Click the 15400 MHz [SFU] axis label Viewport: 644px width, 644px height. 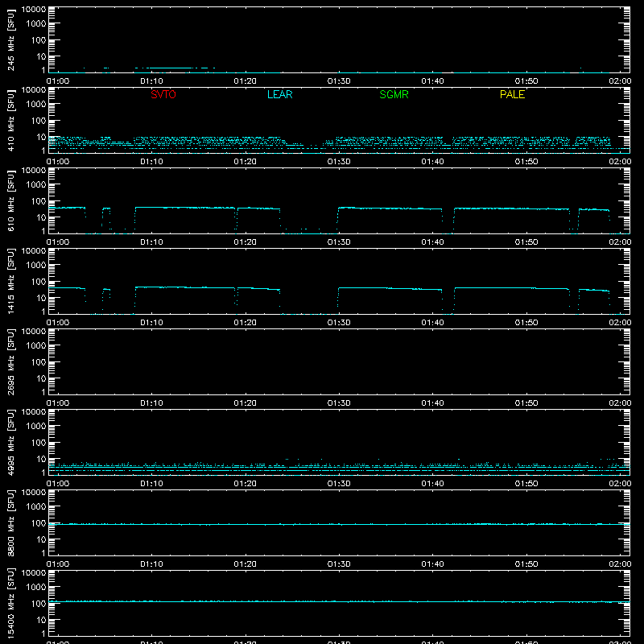click(11, 603)
